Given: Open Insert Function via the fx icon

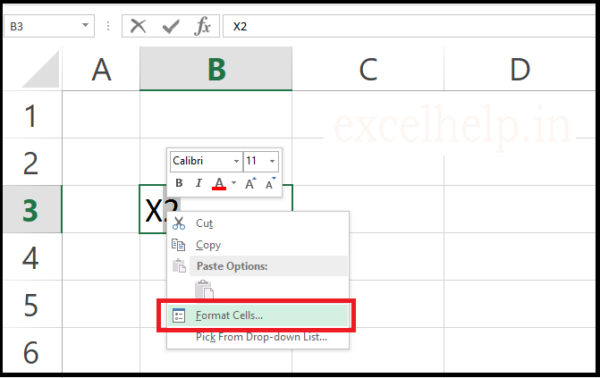Looking at the screenshot, I should [x=202, y=26].
